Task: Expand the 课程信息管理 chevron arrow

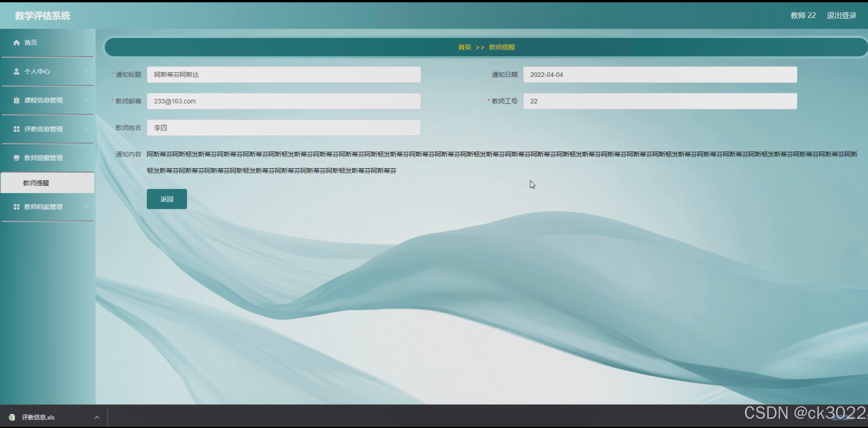Action: pos(86,100)
